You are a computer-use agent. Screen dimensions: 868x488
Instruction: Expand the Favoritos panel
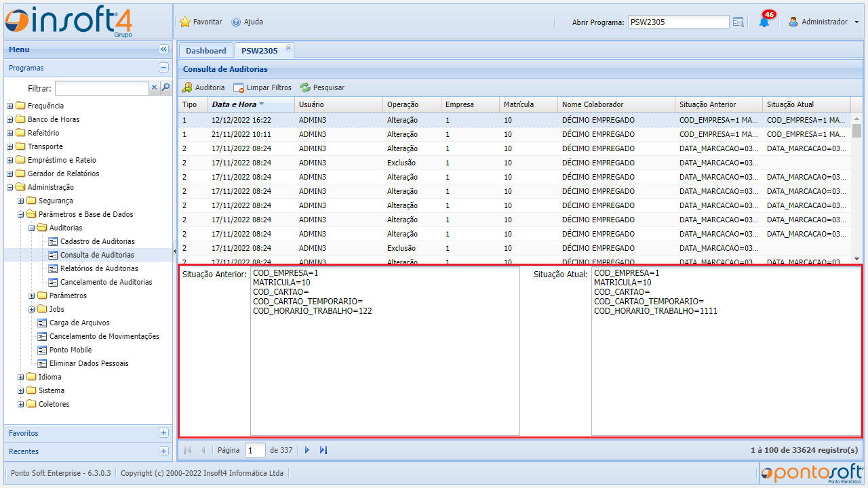(163, 433)
